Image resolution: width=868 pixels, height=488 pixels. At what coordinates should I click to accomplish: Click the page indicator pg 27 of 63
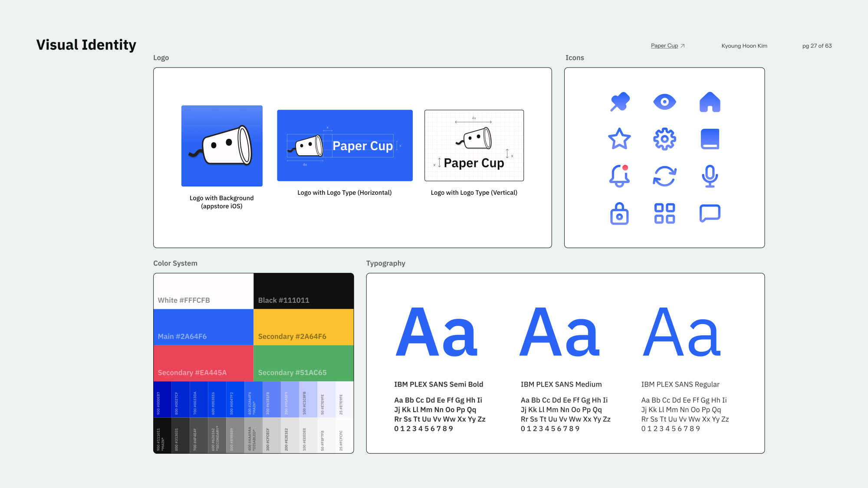click(x=817, y=46)
